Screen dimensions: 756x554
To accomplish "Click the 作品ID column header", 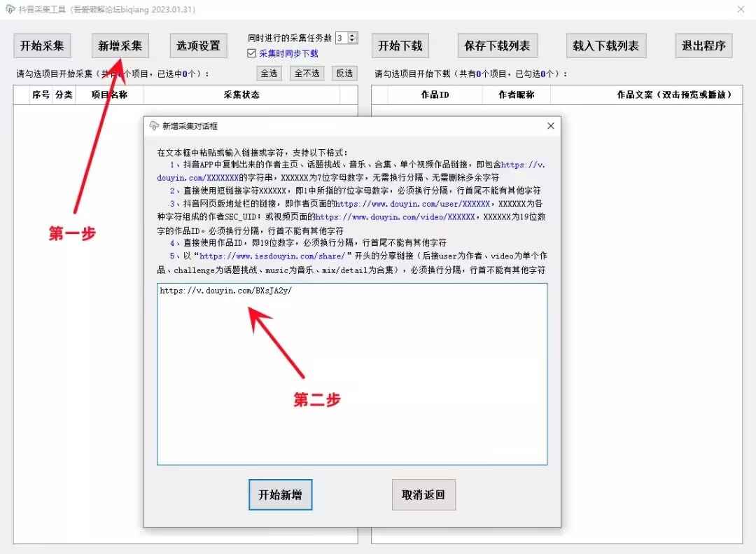I will tap(435, 95).
